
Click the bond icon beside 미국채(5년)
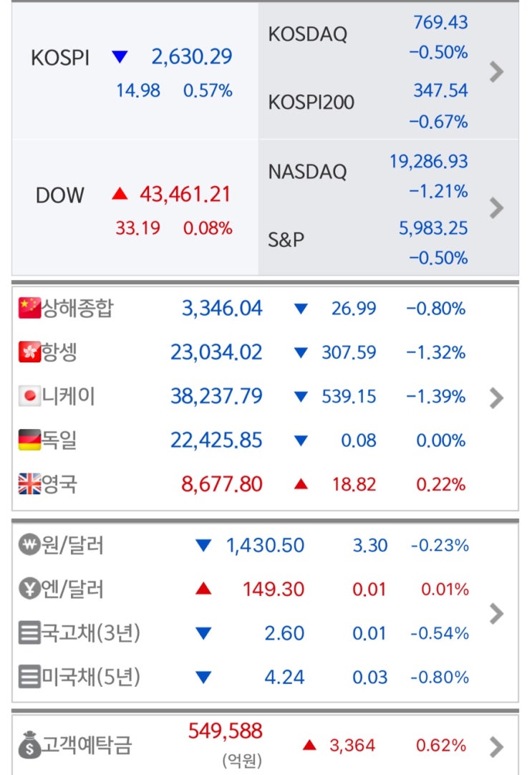[27, 677]
